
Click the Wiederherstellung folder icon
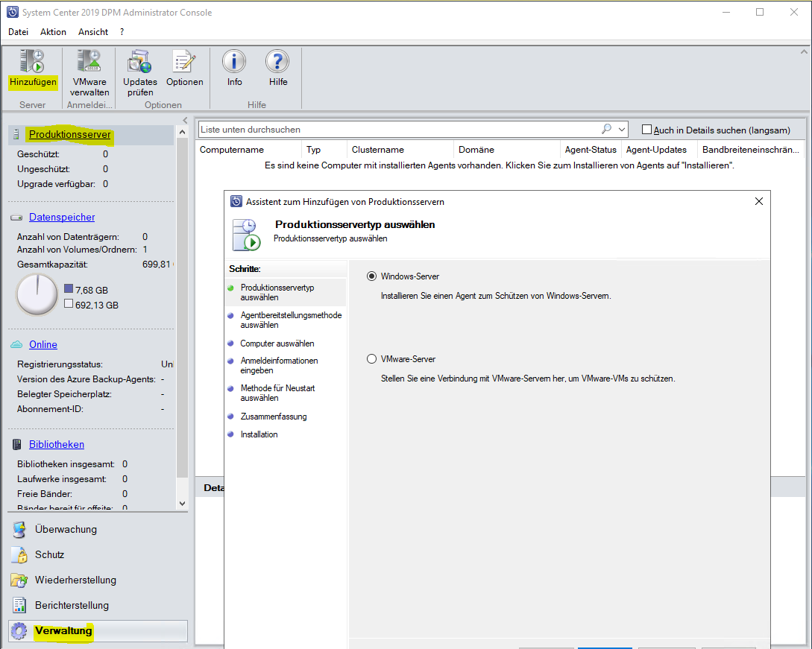[x=19, y=580]
